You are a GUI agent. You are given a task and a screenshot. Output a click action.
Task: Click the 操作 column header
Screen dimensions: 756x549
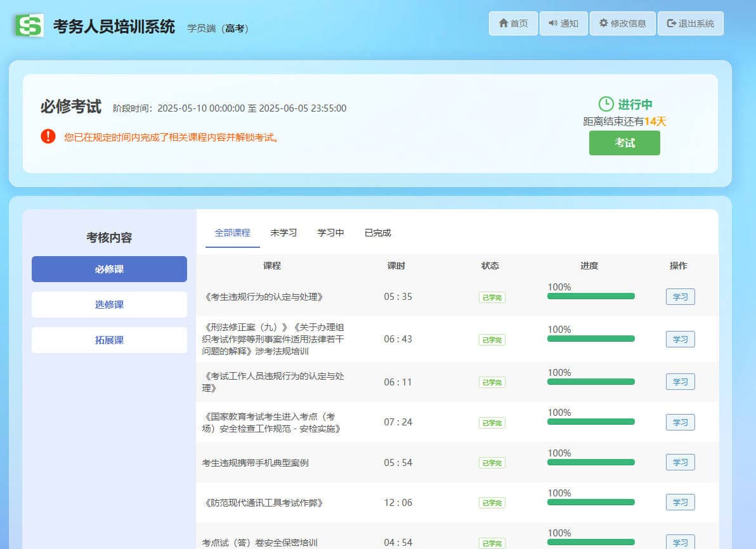(x=679, y=266)
